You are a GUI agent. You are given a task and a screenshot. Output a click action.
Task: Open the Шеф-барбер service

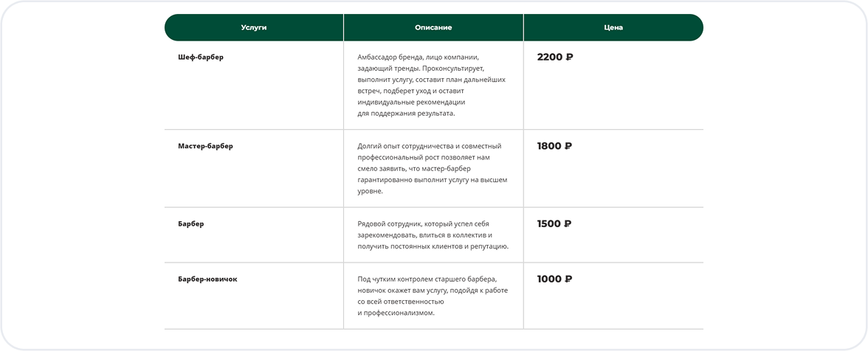tap(201, 58)
